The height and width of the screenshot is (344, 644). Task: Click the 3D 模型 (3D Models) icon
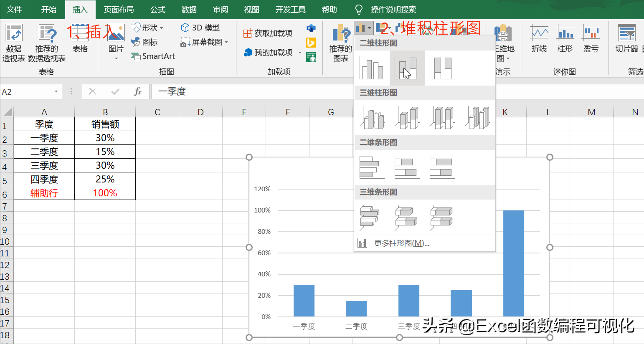pos(196,28)
